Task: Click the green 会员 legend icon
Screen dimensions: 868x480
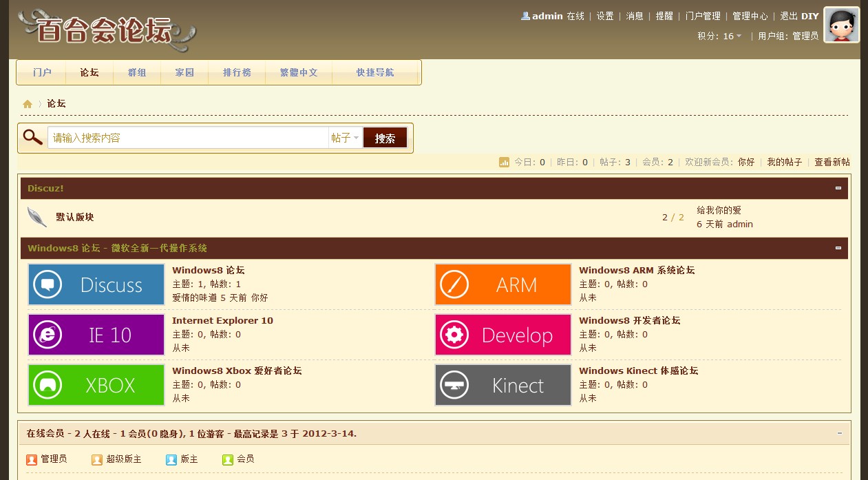Action: [x=228, y=459]
